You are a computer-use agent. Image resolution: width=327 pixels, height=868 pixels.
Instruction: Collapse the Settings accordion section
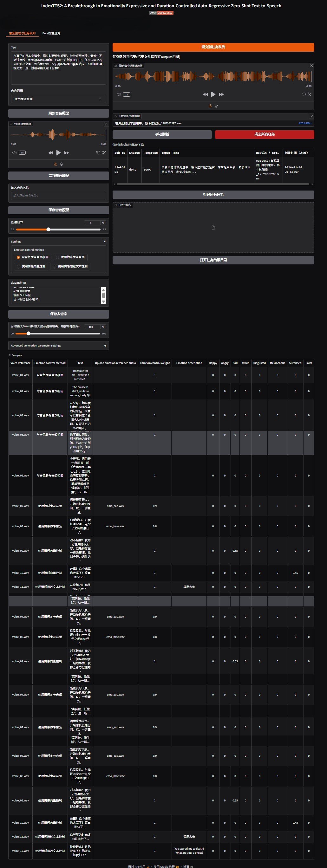pos(104,242)
